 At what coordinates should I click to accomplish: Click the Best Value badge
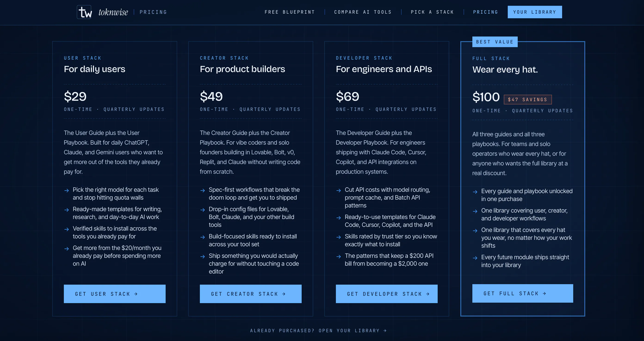click(495, 42)
